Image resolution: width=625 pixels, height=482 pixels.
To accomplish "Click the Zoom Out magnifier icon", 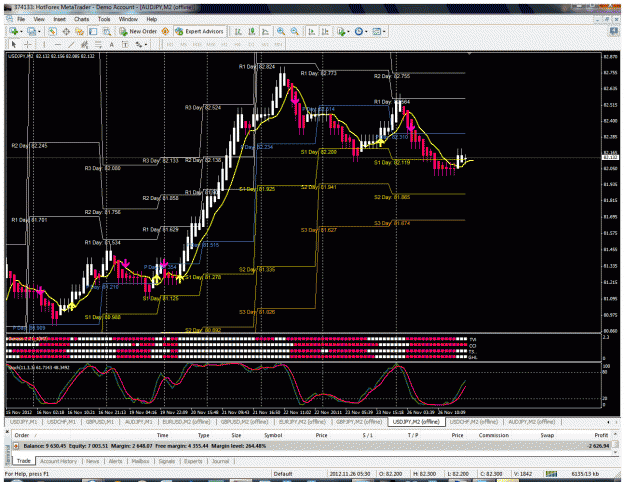I will pyautogui.click(x=295, y=31).
